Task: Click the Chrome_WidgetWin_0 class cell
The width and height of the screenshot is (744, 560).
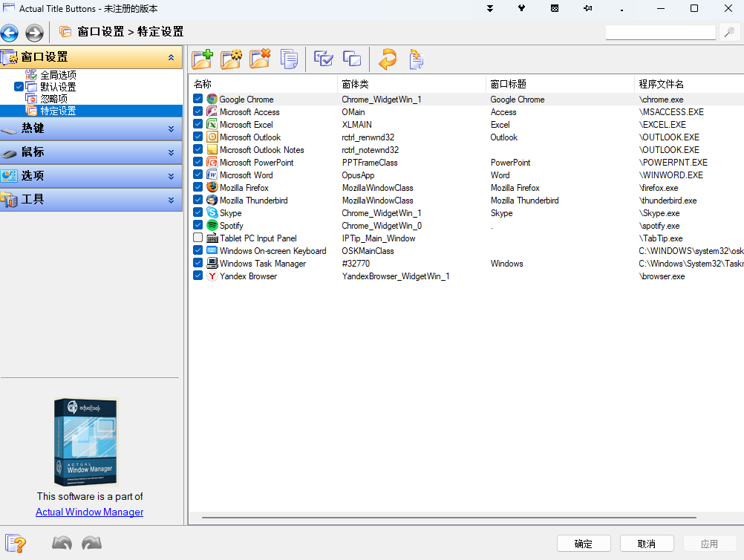Action: [382, 226]
